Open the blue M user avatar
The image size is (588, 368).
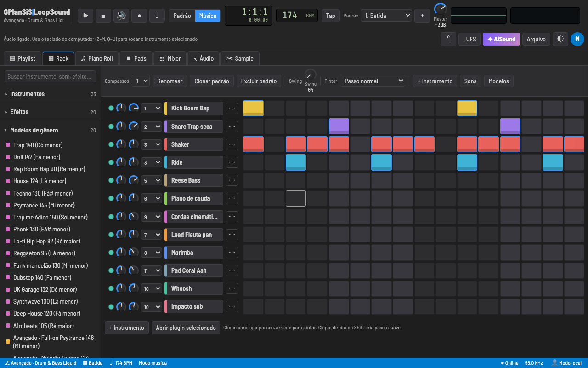click(577, 39)
